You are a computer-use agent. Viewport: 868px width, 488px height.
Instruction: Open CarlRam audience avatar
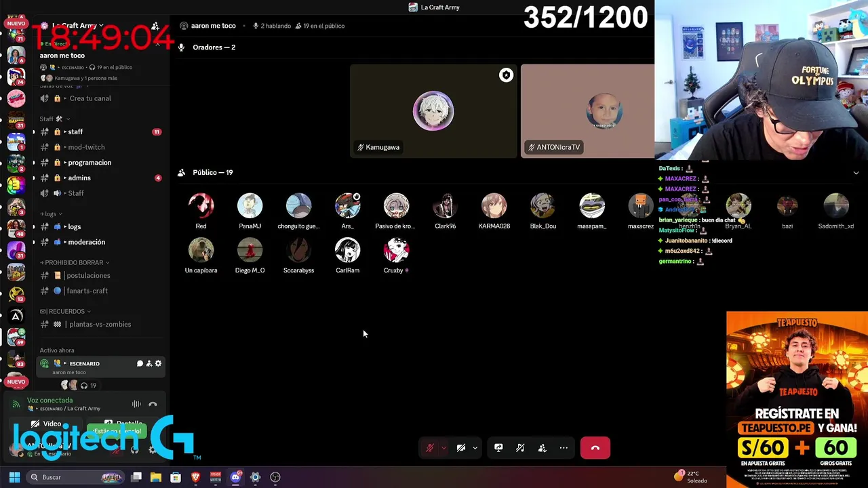pos(347,250)
